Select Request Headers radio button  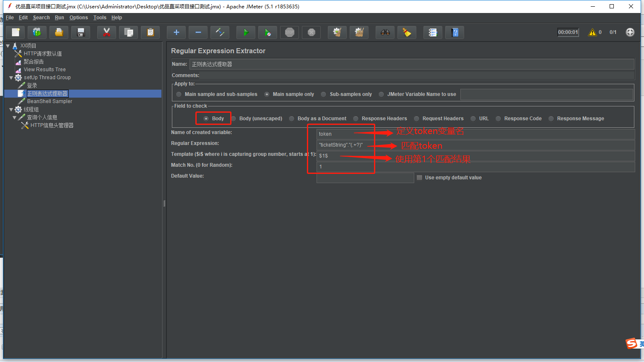(417, 119)
